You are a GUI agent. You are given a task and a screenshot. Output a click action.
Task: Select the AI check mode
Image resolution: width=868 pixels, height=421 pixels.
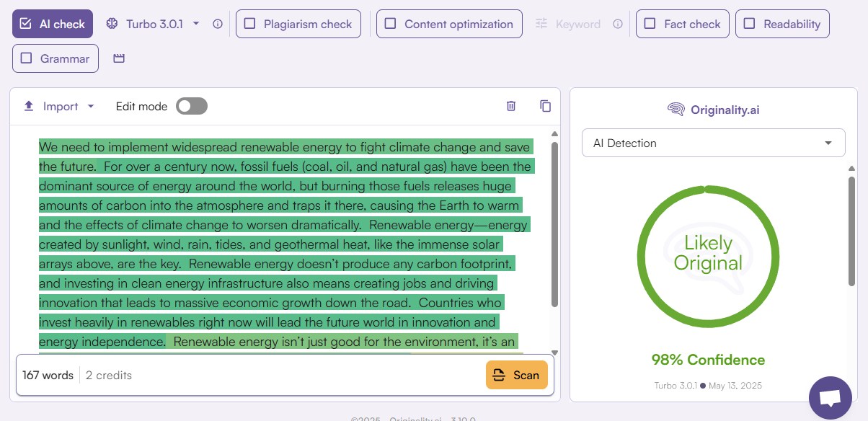51,23
